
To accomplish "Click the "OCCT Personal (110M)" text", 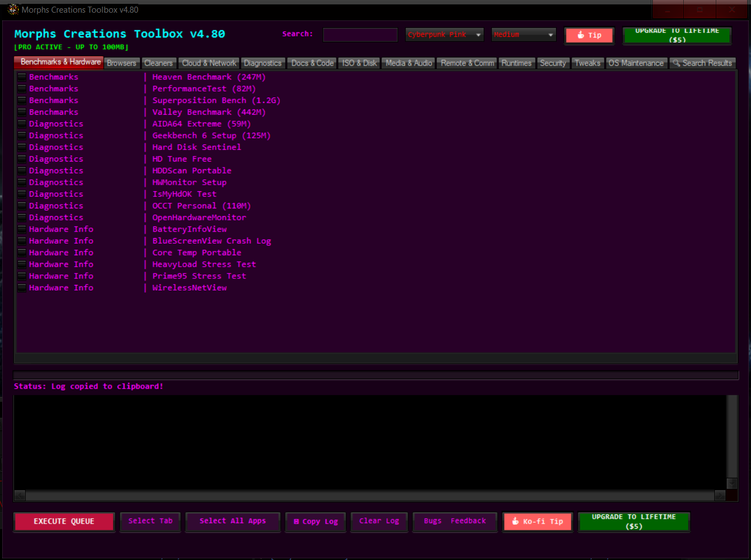I will point(202,206).
